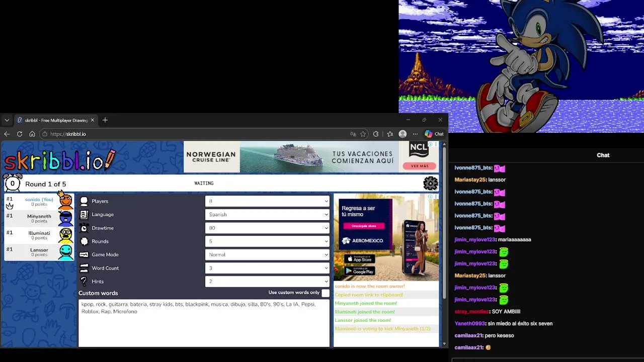Click the Hints question mark icon

[x=84, y=282]
